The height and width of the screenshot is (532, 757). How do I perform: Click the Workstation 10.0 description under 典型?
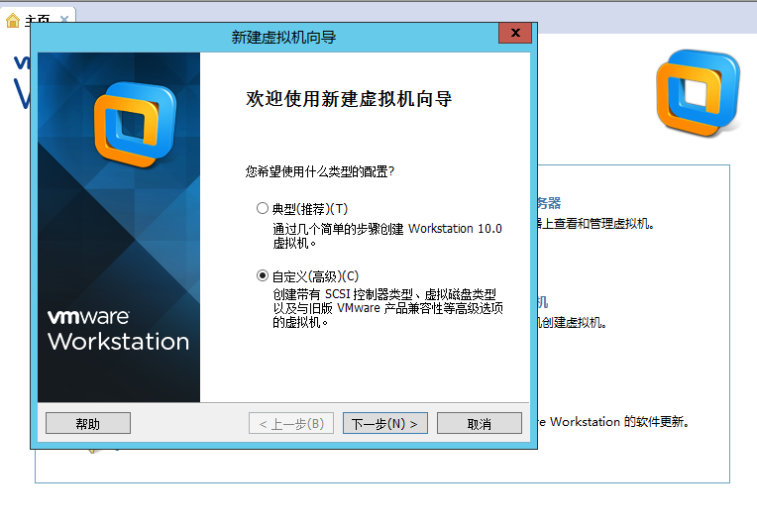(x=387, y=235)
